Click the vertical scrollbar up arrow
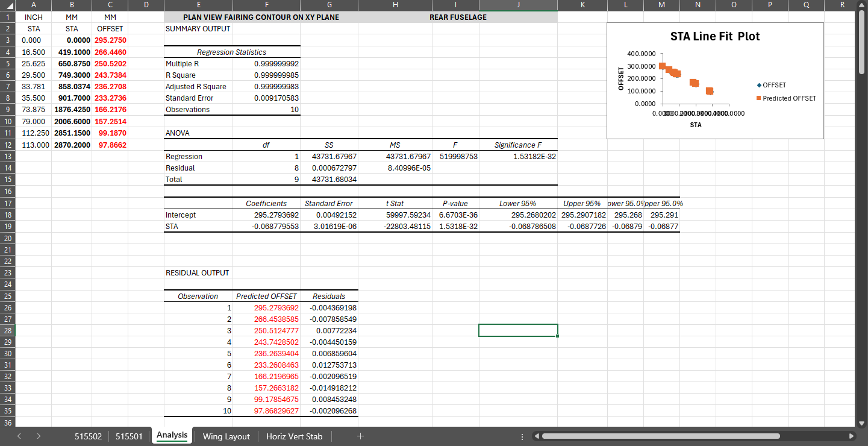The image size is (868, 446). click(x=861, y=6)
